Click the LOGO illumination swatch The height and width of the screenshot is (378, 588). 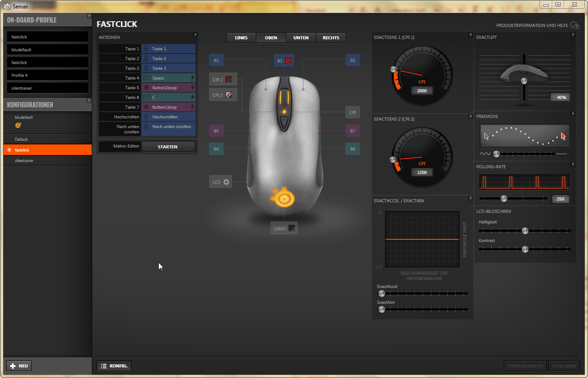[292, 228]
